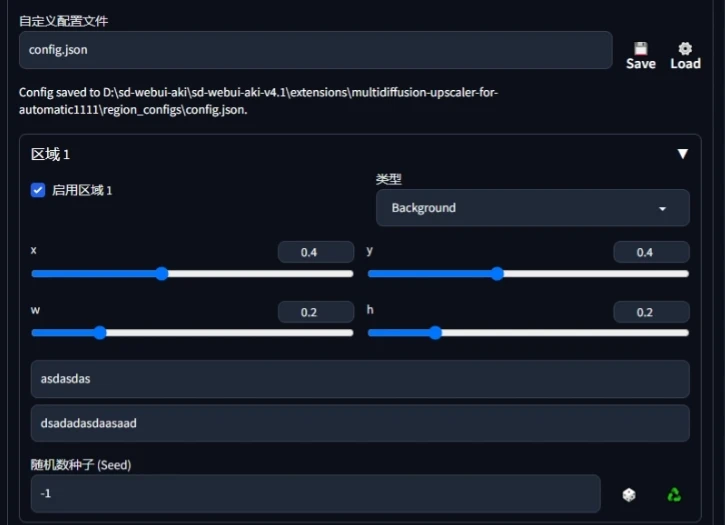Click the green recycle seed icon
Image resolution: width=725 pixels, height=525 pixels.
(674, 495)
